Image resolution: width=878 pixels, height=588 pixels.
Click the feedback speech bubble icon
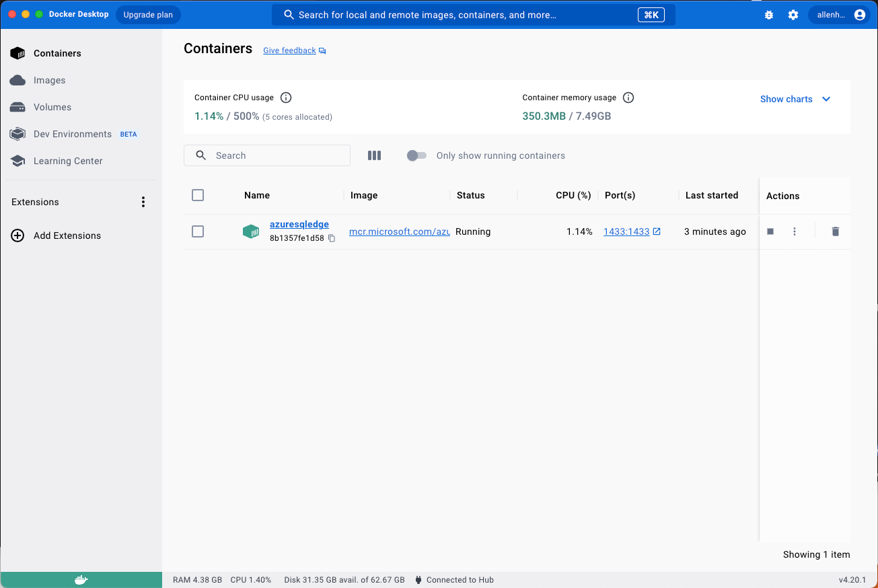point(322,51)
